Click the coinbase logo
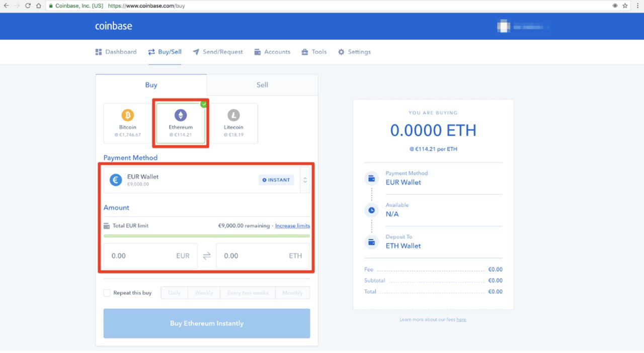This screenshot has height=353, width=644. click(x=114, y=26)
